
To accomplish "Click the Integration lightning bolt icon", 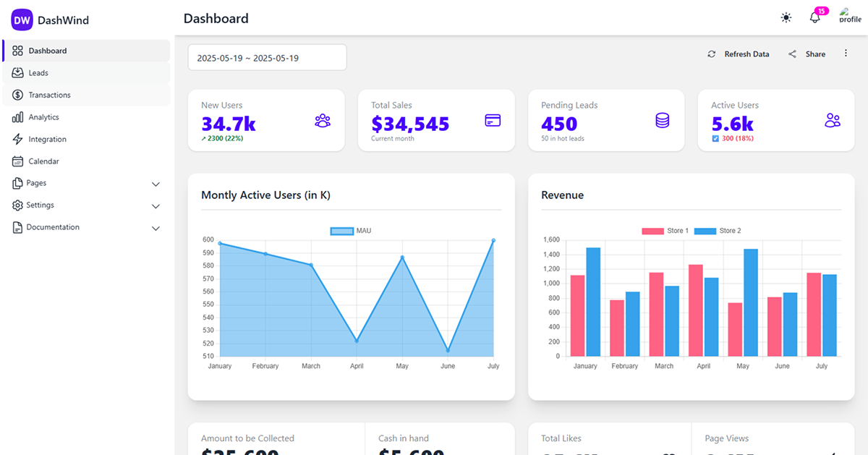I will [x=18, y=139].
